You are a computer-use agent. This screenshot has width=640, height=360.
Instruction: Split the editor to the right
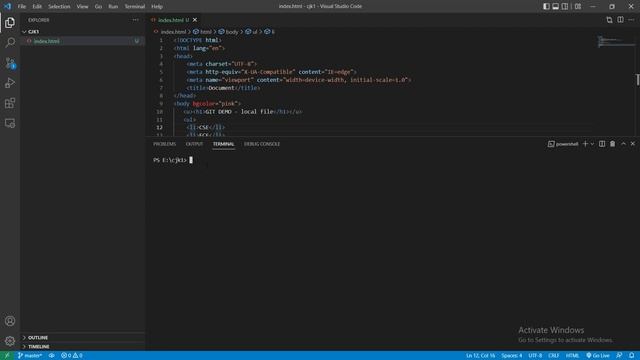click(620, 20)
